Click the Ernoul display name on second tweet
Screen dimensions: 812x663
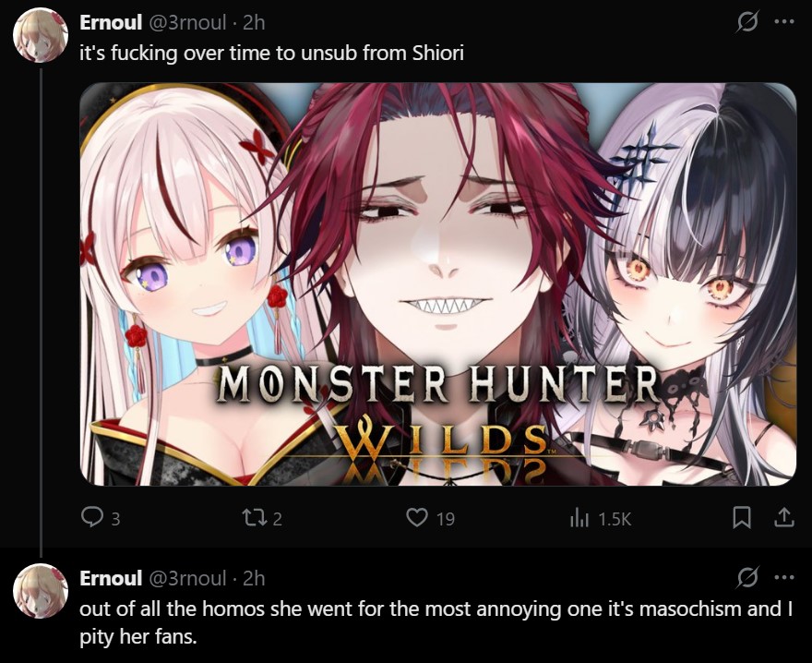point(111,577)
